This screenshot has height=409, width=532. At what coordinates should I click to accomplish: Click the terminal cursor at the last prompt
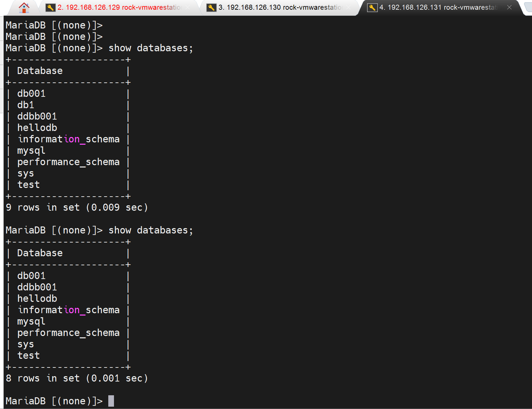click(x=111, y=401)
